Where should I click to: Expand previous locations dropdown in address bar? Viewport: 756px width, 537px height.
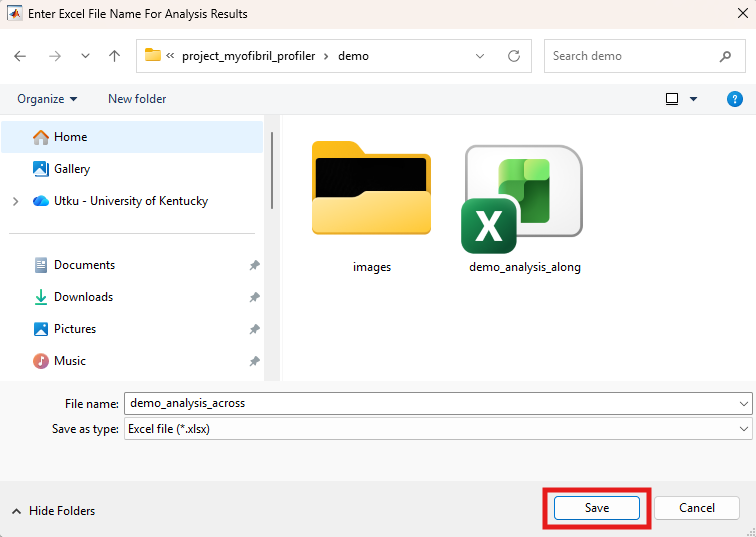click(x=480, y=56)
